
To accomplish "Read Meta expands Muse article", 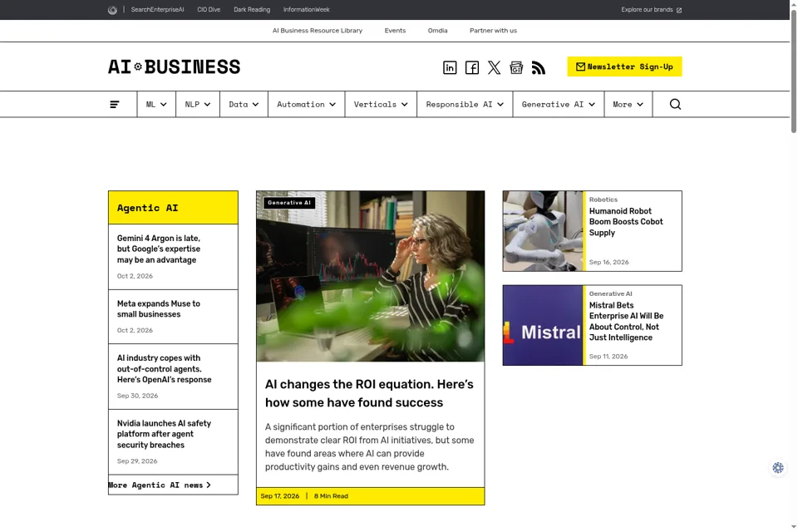I will coord(158,309).
